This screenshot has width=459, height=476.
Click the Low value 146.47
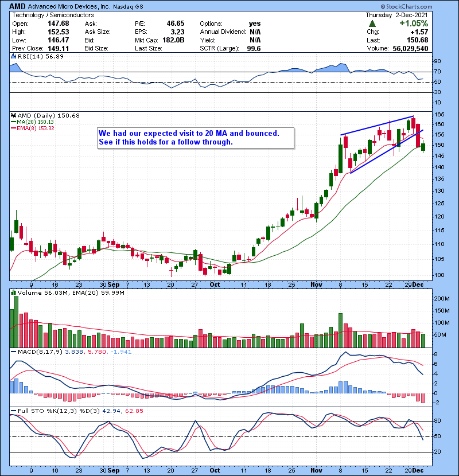(59, 40)
